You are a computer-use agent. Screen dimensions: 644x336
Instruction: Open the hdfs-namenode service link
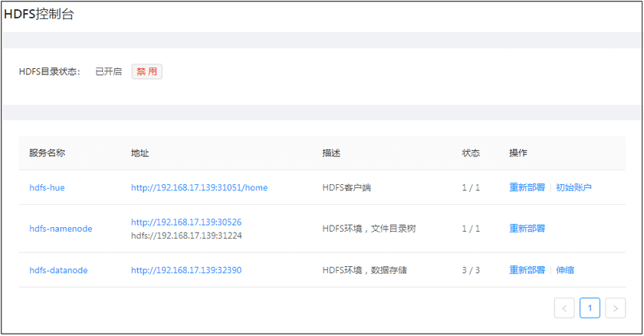[x=61, y=229]
